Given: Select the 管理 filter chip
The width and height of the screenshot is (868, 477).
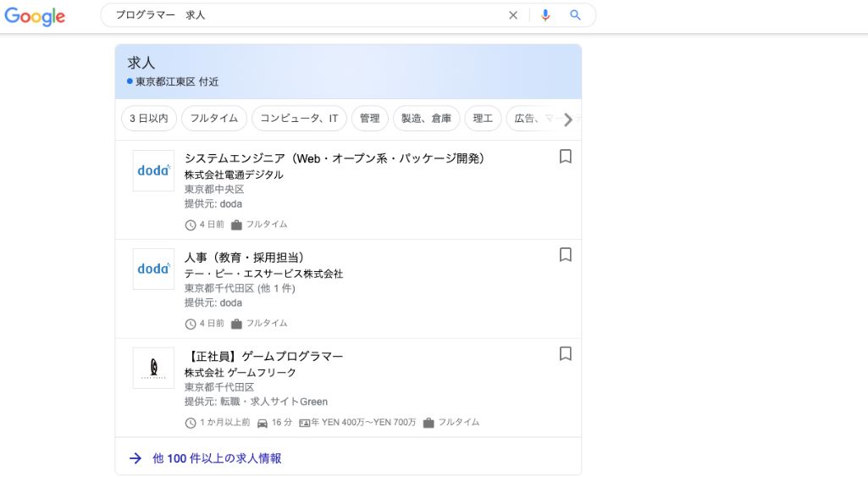Looking at the screenshot, I should tap(370, 119).
